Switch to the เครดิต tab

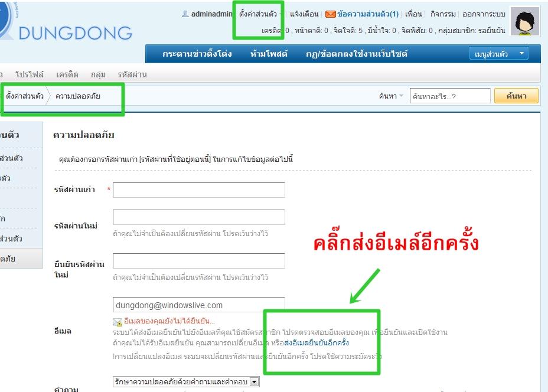point(67,74)
